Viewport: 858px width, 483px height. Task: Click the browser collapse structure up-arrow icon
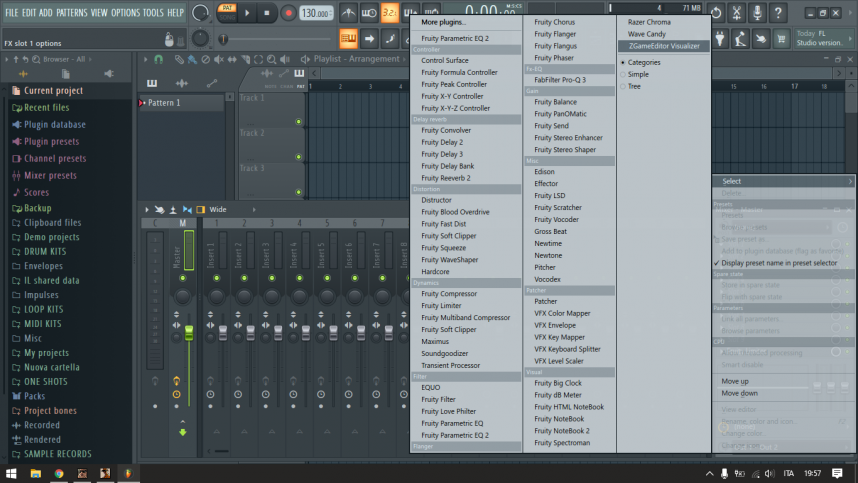16,59
